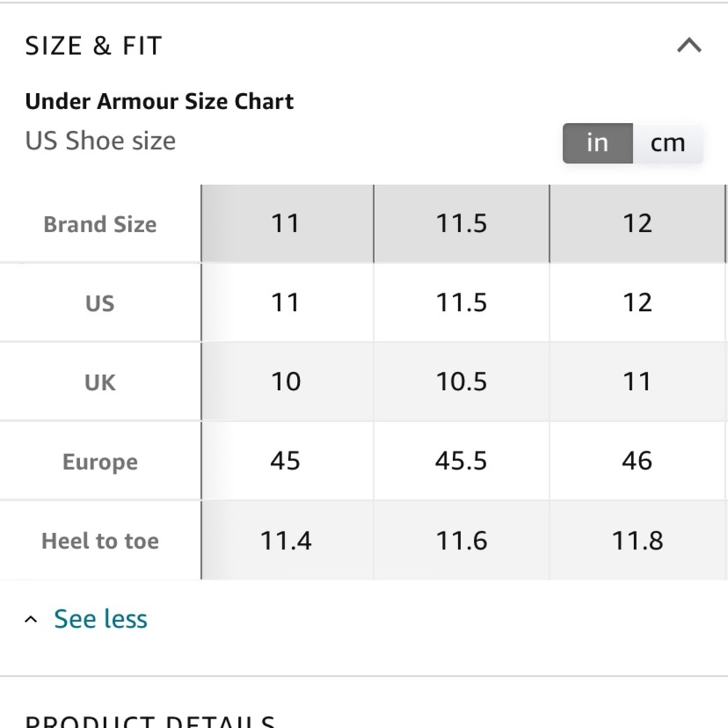The width and height of the screenshot is (728, 728).
Task: Click the See less link
Action: pyautogui.click(x=100, y=620)
